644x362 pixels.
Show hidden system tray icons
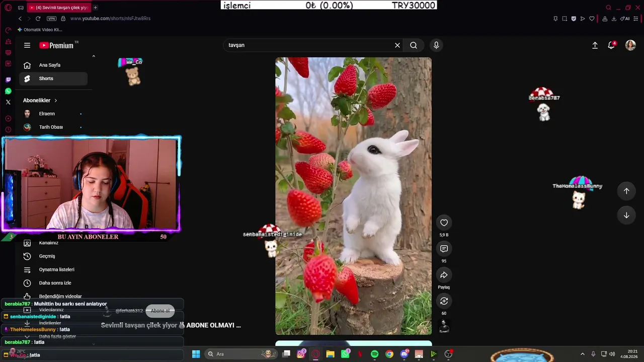(583, 354)
